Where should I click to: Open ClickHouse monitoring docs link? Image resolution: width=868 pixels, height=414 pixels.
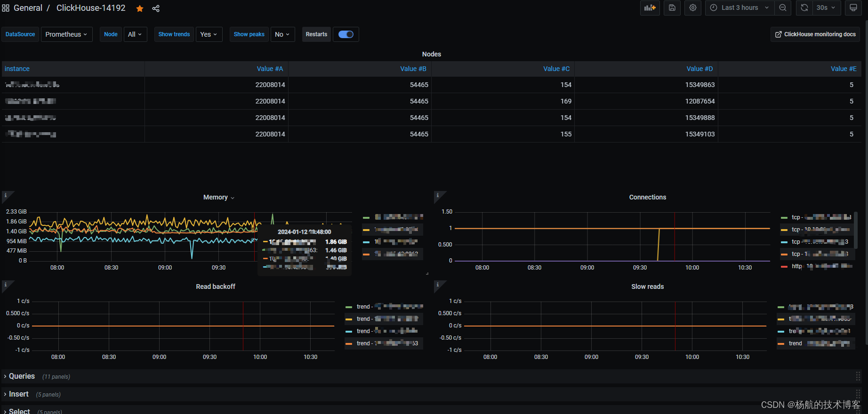click(x=815, y=34)
